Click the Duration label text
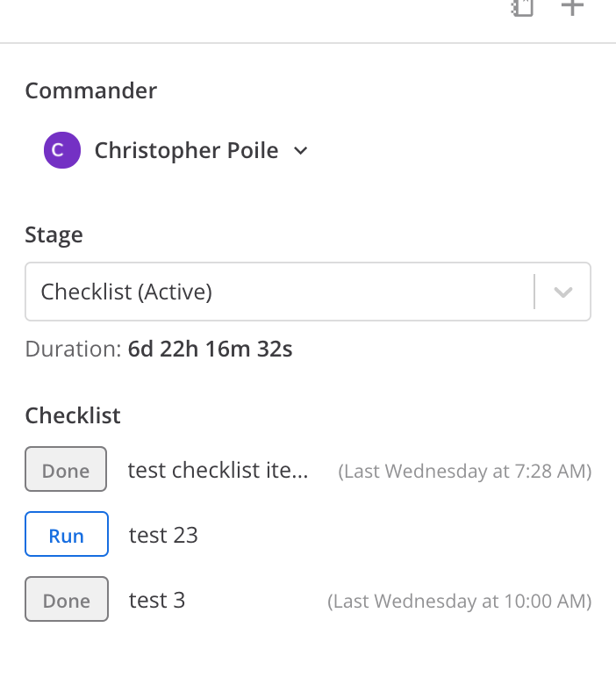Image resolution: width=616 pixels, height=685 pixels. click(73, 350)
